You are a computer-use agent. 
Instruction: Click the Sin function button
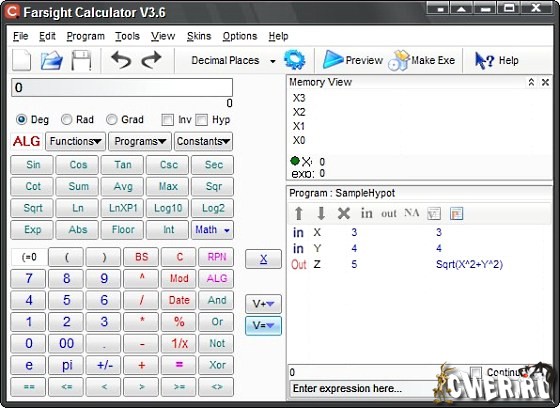pyautogui.click(x=32, y=165)
